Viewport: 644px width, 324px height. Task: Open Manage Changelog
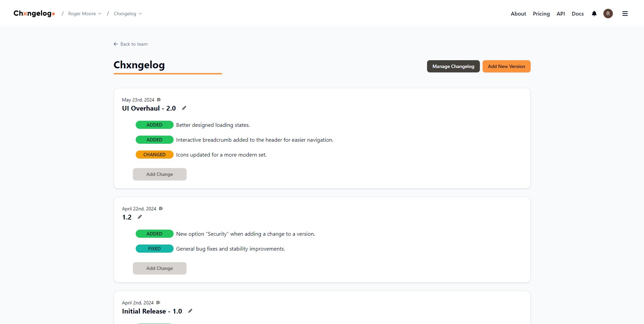click(453, 66)
